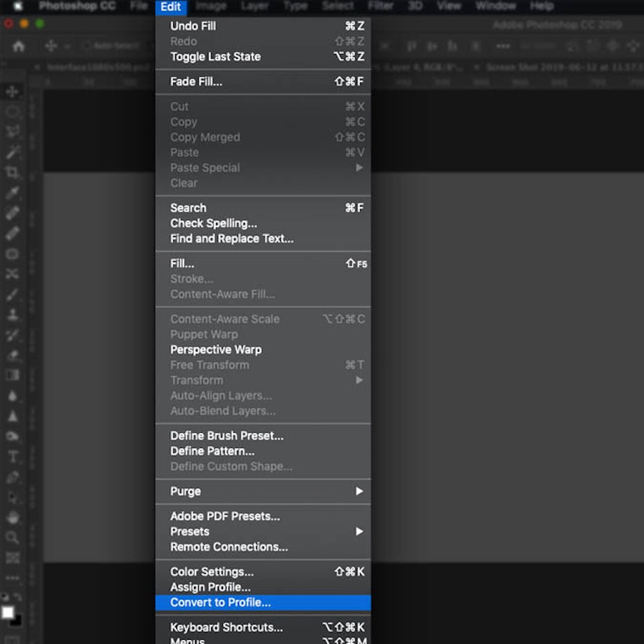Close the open Edit menu via its title
Screen dimensions: 644x644
click(x=171, y=7)
